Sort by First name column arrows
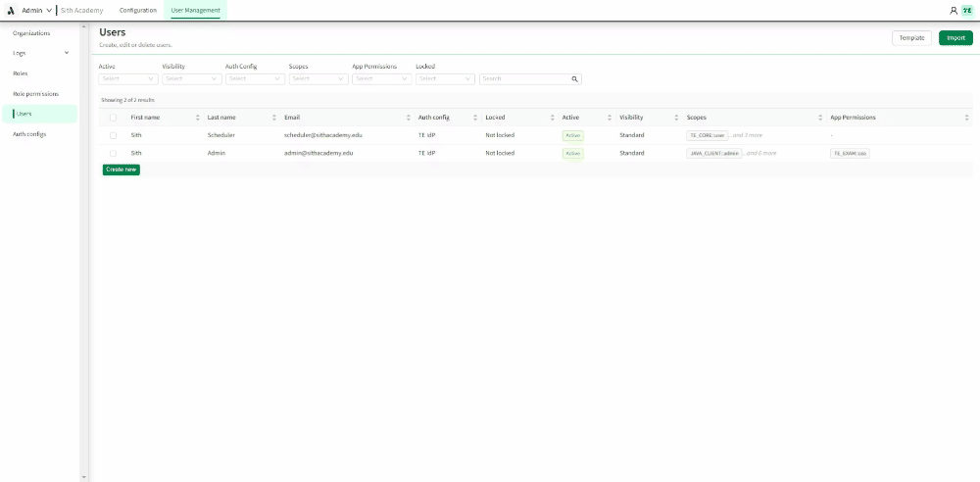This screenshot has width=980, height=482. 198,118
